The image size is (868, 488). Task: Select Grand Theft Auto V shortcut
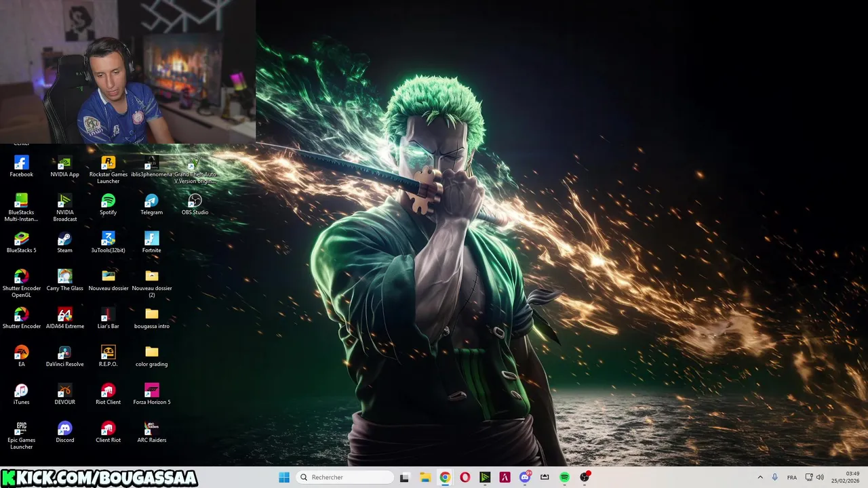(x=195, y=169)
